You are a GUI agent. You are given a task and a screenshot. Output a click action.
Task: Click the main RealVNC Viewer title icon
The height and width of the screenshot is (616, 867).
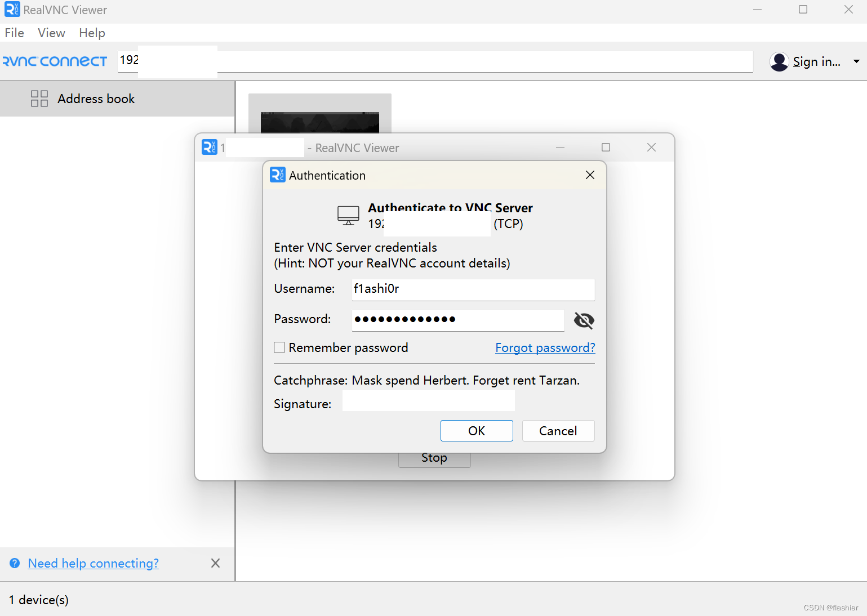click(12, 10)
